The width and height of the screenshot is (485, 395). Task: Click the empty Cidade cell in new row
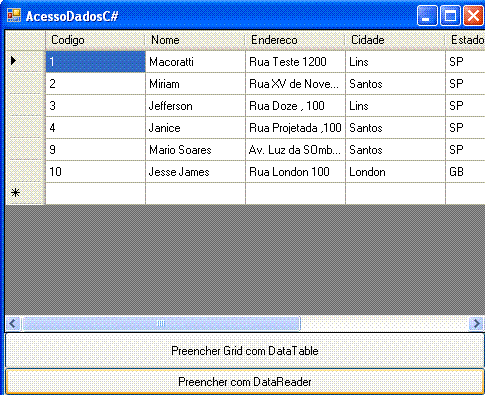click(x=395, y=193)
